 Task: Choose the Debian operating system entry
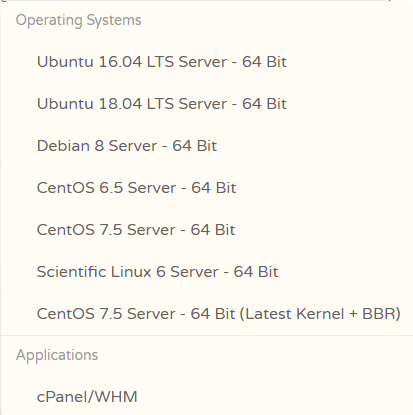(x=207, y=146)
